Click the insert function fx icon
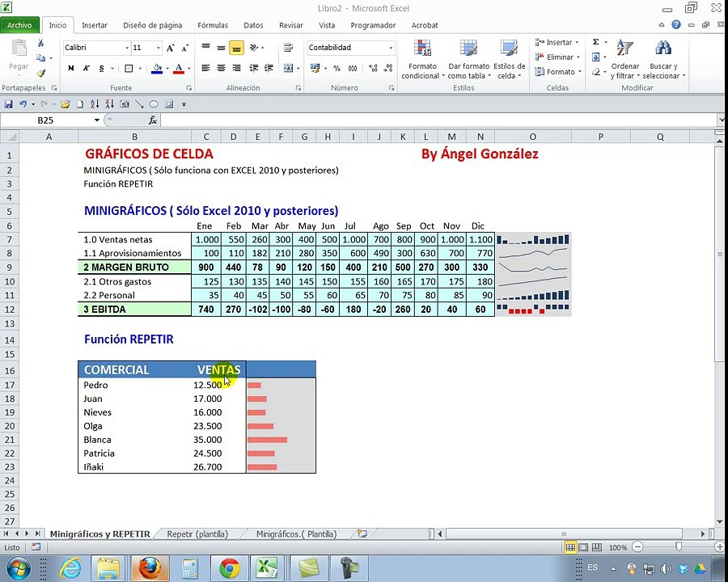Image resolution: width=728 pixels, height=582 pixels. tap(152, 120)
